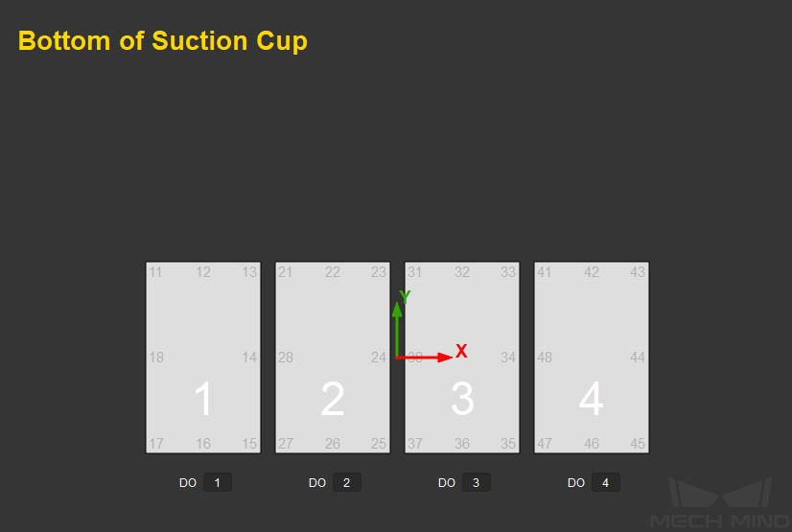Click edge point 16 on section 1

point(203,444)
